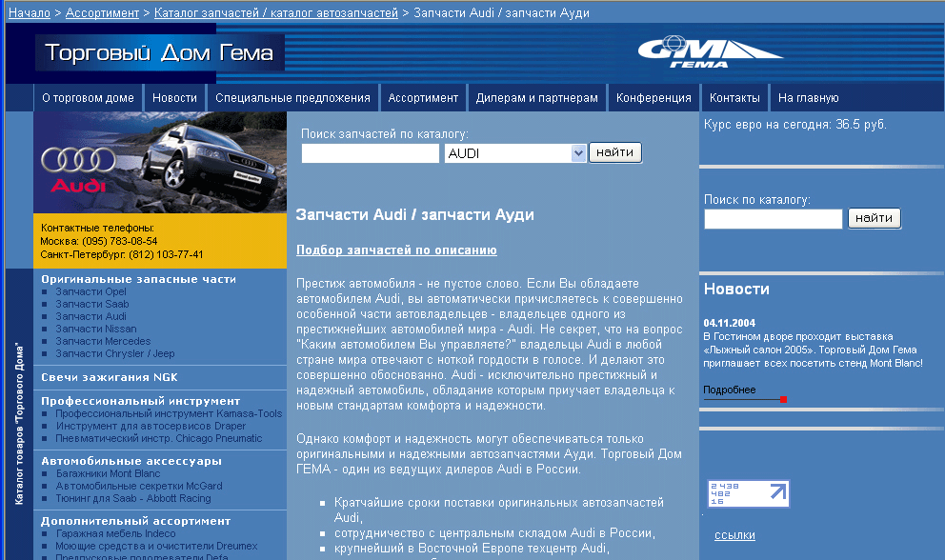Click the 'Оригинальные запасные части' heading
The width and height of the screenshot is (945, 560).
tap(139, 279)
